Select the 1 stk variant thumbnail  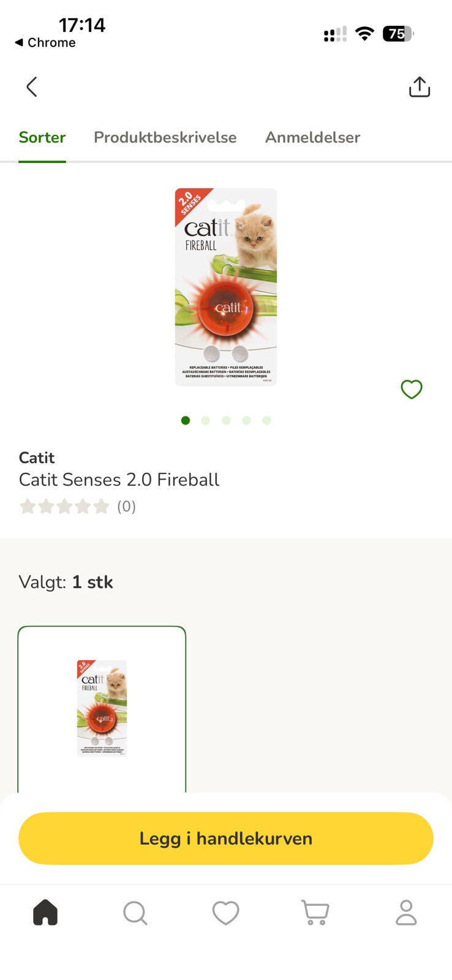coord(102,709)
